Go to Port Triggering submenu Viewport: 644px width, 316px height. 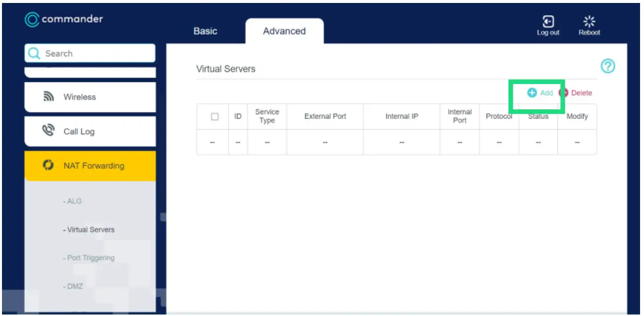89,258
